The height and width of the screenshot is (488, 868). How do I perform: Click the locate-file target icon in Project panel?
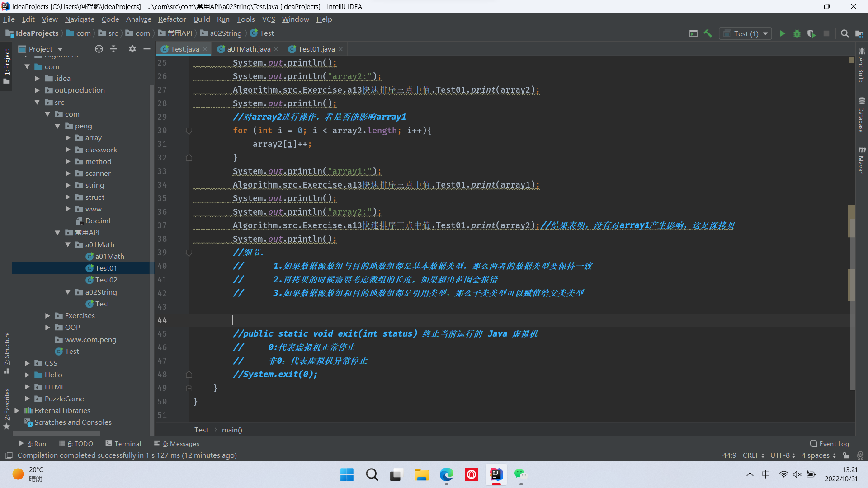point(99,49)
